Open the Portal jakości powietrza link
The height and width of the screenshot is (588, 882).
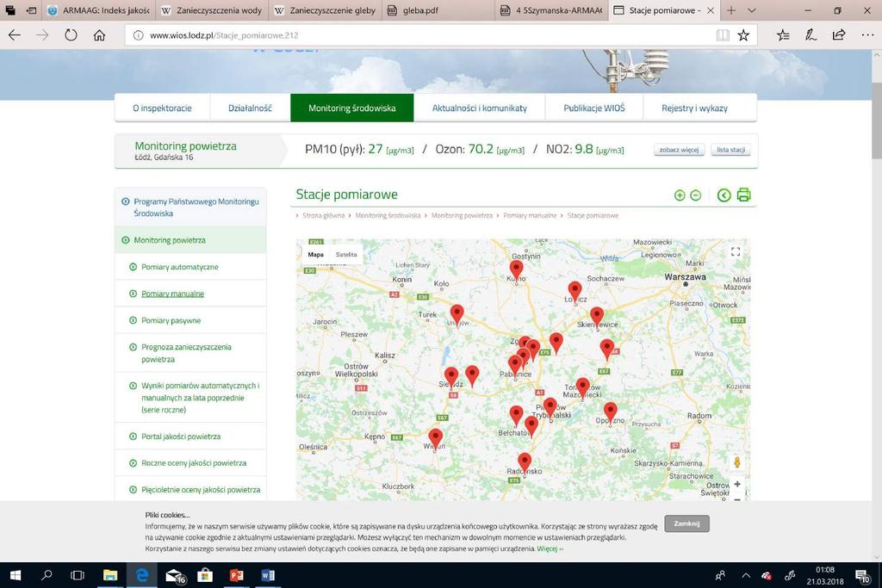point(181,436)
